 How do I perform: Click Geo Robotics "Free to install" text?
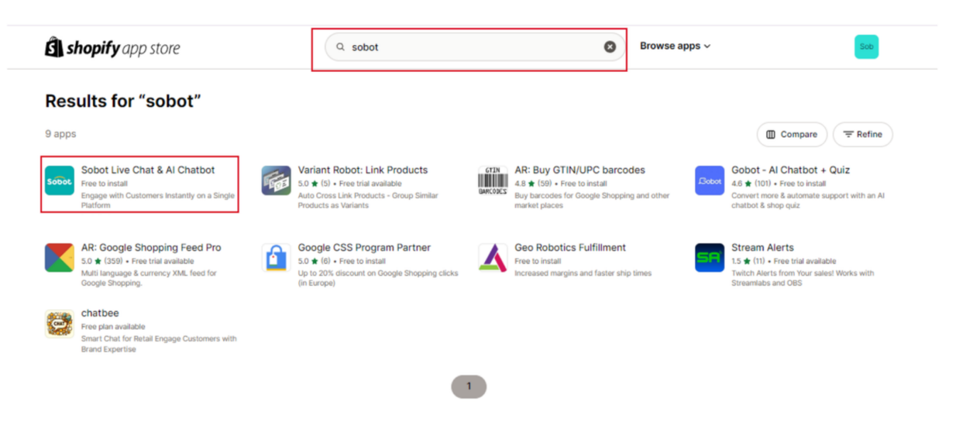(538, 261)
